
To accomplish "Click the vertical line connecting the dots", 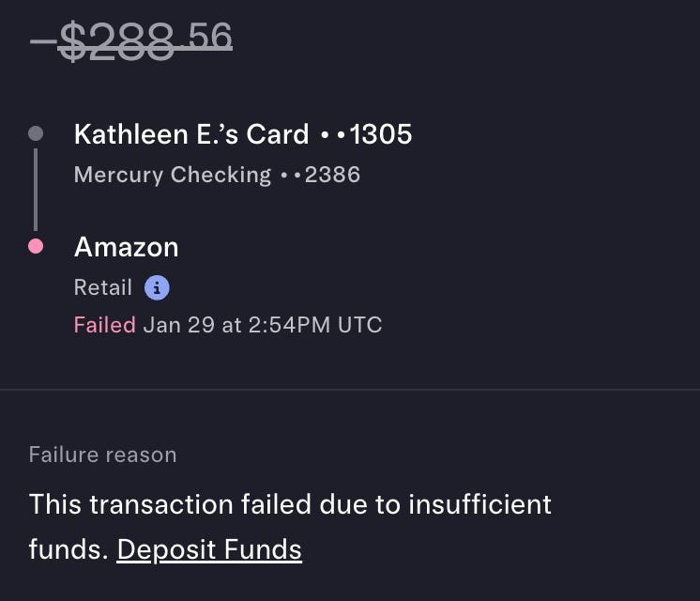I will point(36,190).
